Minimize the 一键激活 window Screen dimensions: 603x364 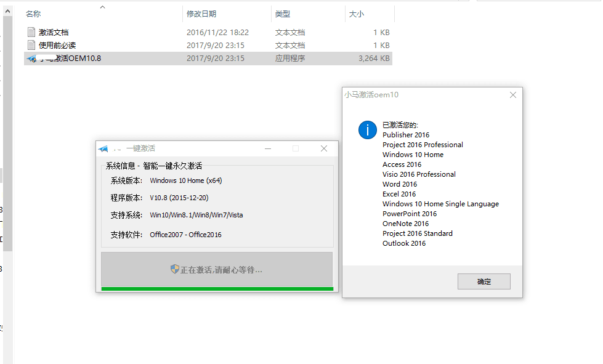click(x=268, y=148)
